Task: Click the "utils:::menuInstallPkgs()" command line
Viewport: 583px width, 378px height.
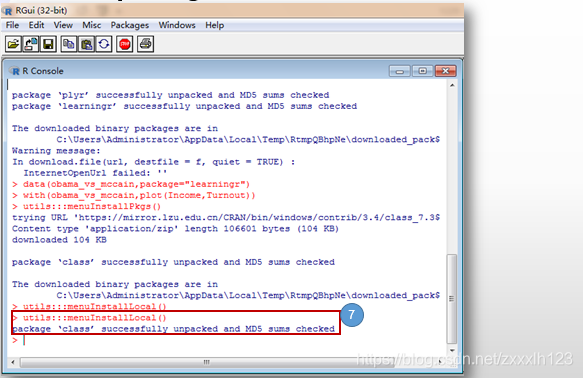Action: click(86, 207)
